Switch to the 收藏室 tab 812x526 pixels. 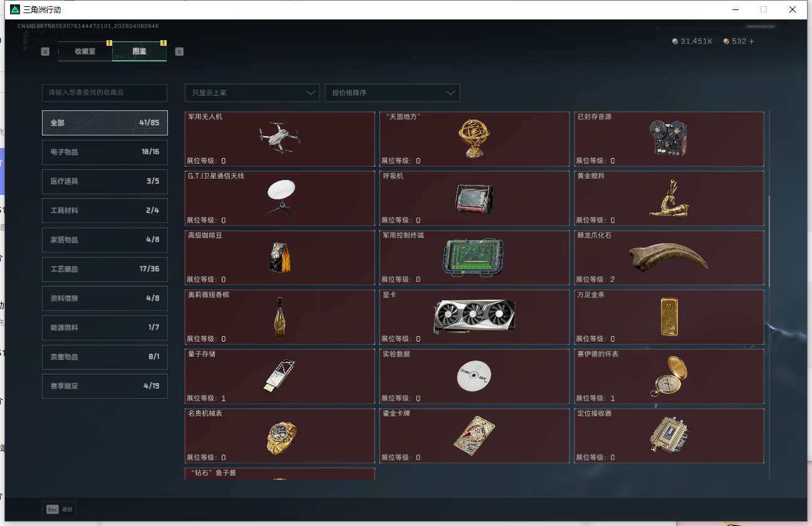[85, 51]
